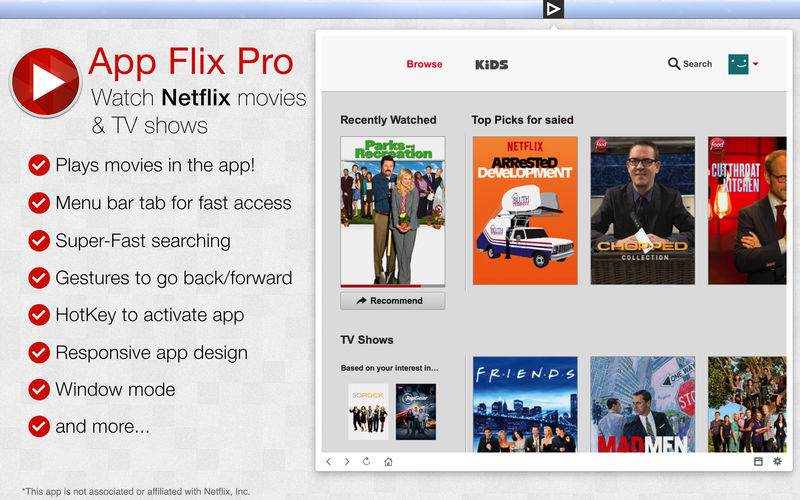Click the 'App Flix Pro' title text
The width and height of the screenshot is (800, 500).
[x=191, y=62]
